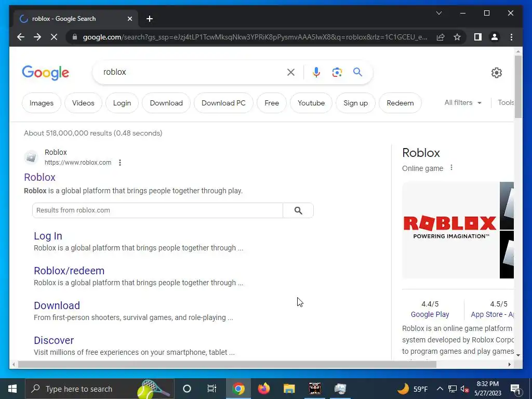The width and height of the screenshot is (532, 399).
Task: Close the roblox Google Search tab
Action: click(129, 19)
